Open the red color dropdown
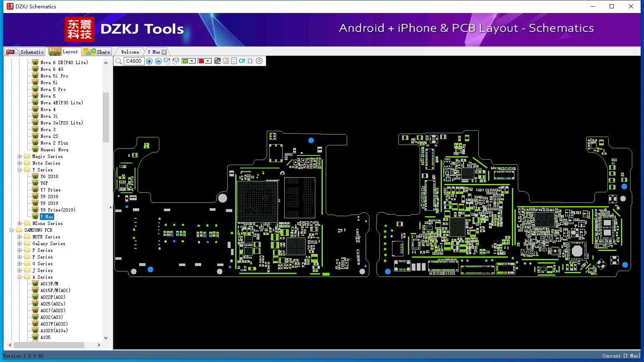644x362 pixels. (208, 61)
